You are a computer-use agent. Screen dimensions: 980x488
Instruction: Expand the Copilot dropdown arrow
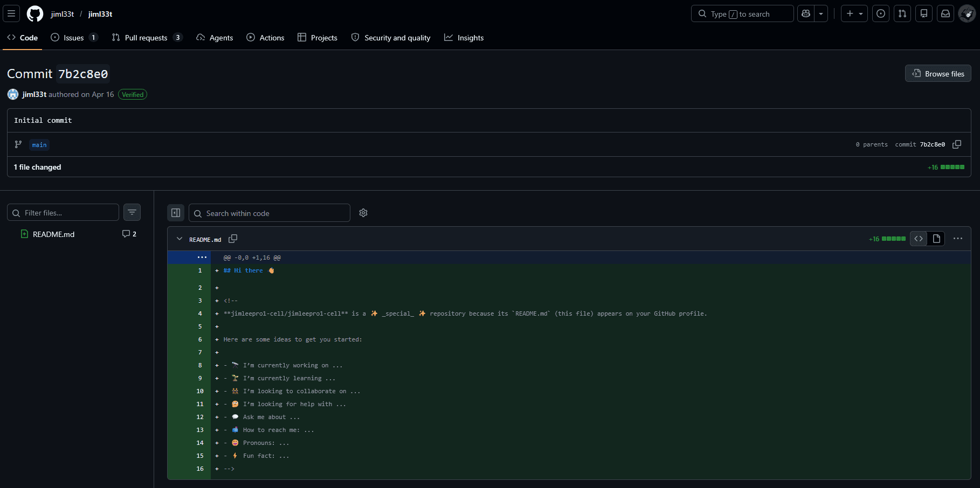(x=821, y=13)
